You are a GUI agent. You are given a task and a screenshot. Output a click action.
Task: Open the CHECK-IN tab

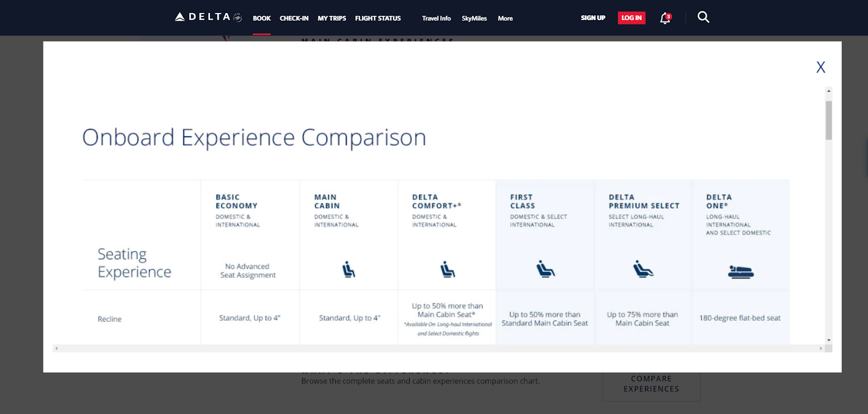[294, 18]
